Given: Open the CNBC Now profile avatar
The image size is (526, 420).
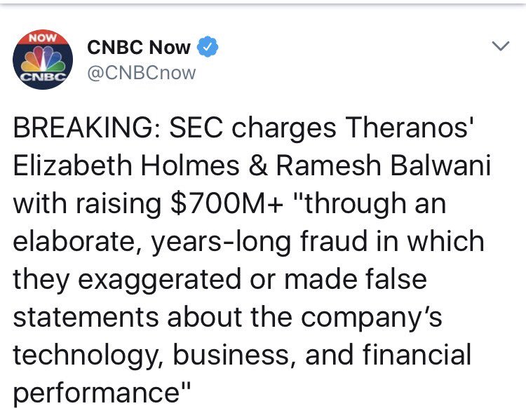Looking at the screenshot, I should (x=43, y=60).
